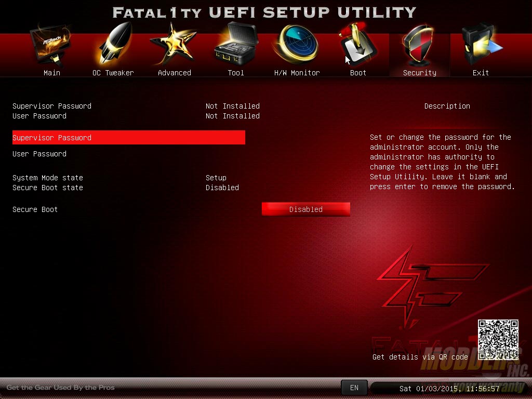Image resolution: width=532 pixels, height=399 pixels.
Task: Click the User Password 'Not Installed' status
Action: pyautogui.click(x=232, y=116)
